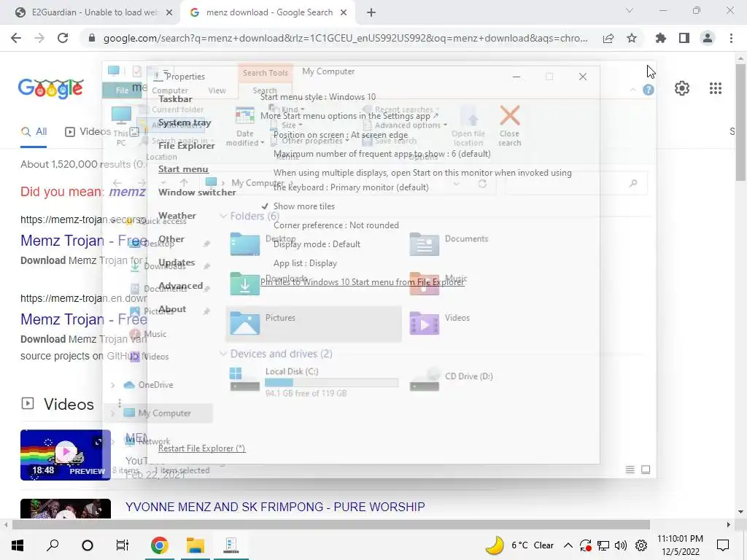Open Chrome profile avatar

[708, 38]
